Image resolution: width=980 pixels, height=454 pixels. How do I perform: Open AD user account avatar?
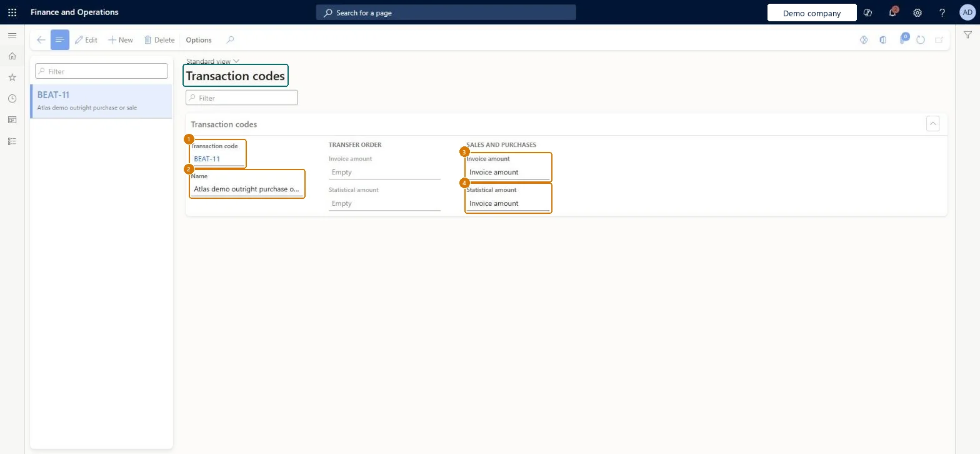pos(967,12)
